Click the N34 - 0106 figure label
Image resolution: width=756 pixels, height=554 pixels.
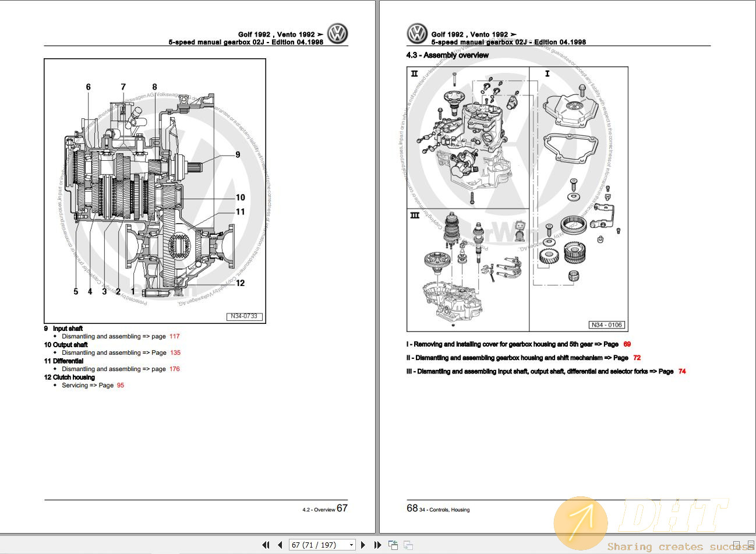click(x=606, y=325)
